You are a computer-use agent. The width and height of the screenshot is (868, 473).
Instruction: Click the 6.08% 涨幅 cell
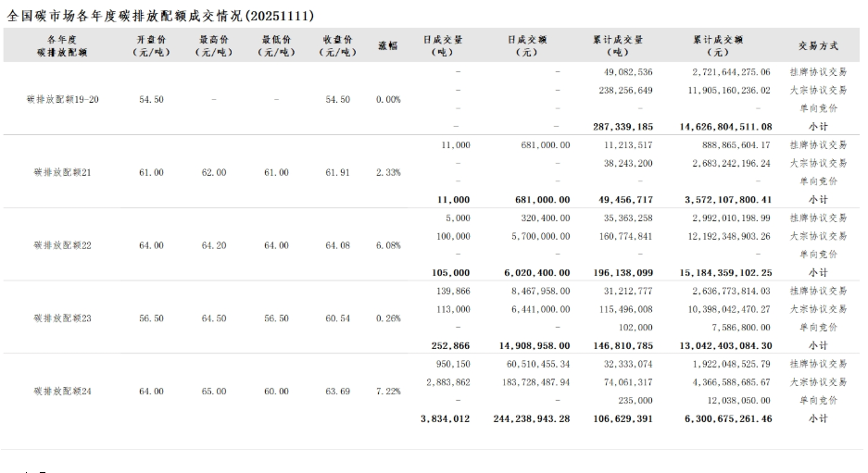(x=388, y=245)
